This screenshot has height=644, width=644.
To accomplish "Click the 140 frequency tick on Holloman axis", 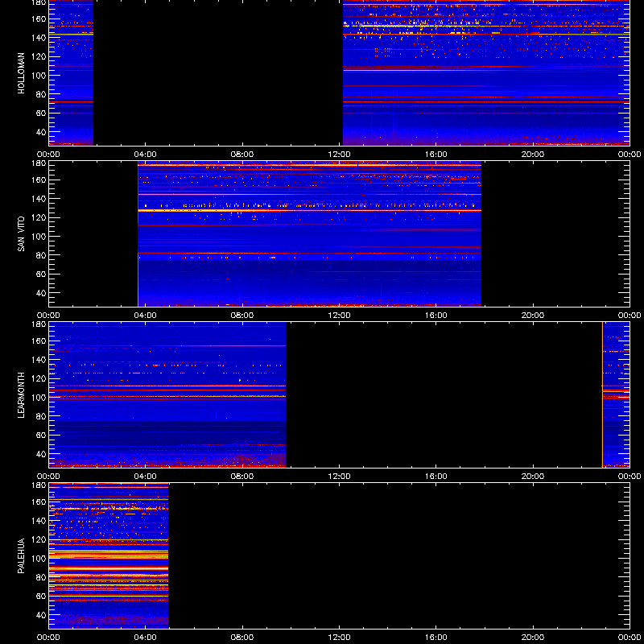I will point(40,38).
